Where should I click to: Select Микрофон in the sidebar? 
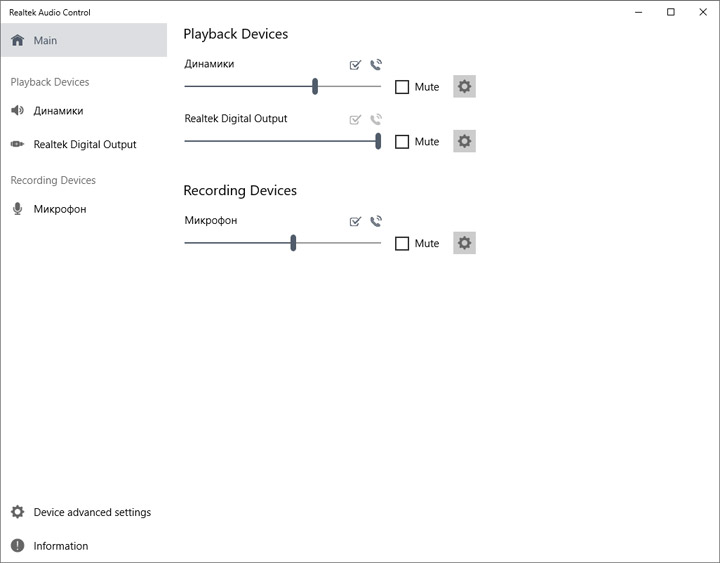coord(60,209)
